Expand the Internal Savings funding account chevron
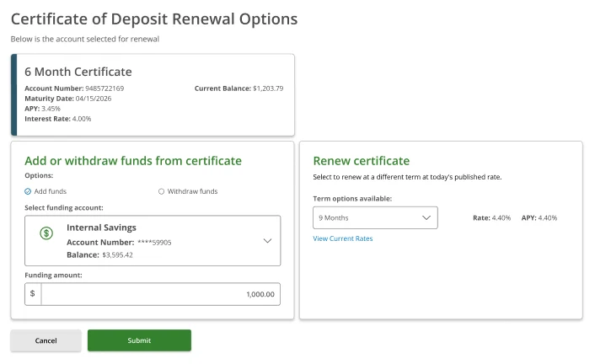595x364 pixels. coord(267,241)
